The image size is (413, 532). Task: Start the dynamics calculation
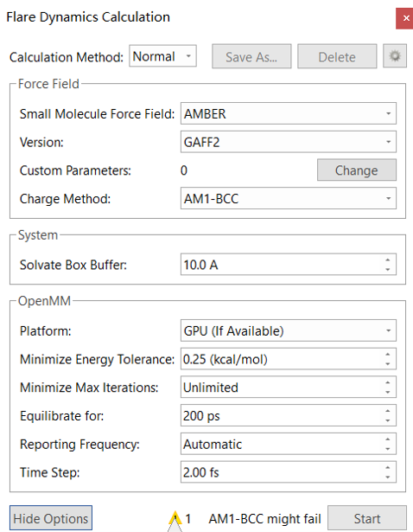(367, 518)
